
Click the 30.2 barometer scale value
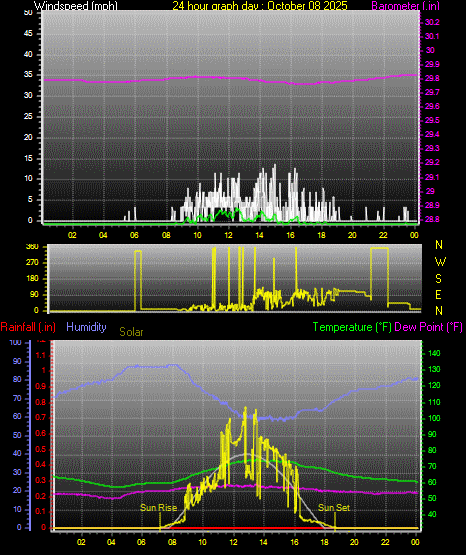(432, 22)
